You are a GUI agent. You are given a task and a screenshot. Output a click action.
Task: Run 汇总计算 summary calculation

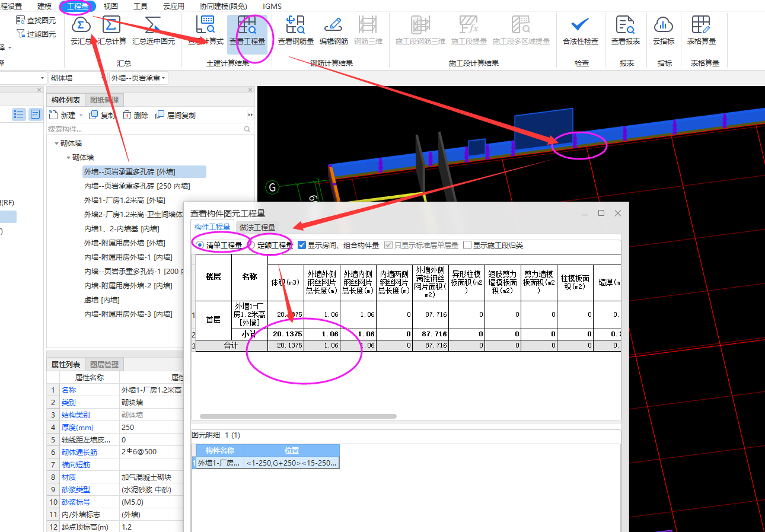pos(111,31)
